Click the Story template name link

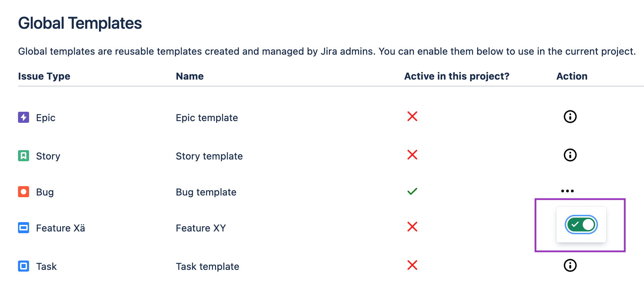[209, 156]
